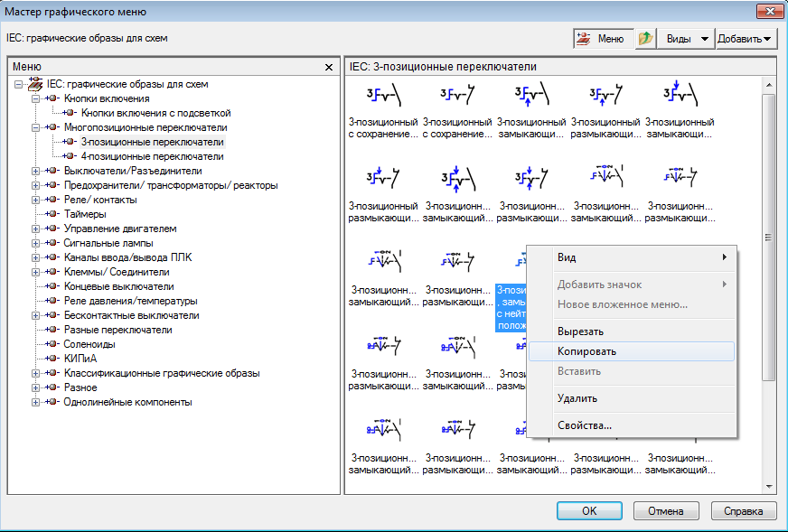Click the go-up-one-level folder icon
The height and width of the screenshot is (532, 788).
pyautogui.click(x=645, y=39)
